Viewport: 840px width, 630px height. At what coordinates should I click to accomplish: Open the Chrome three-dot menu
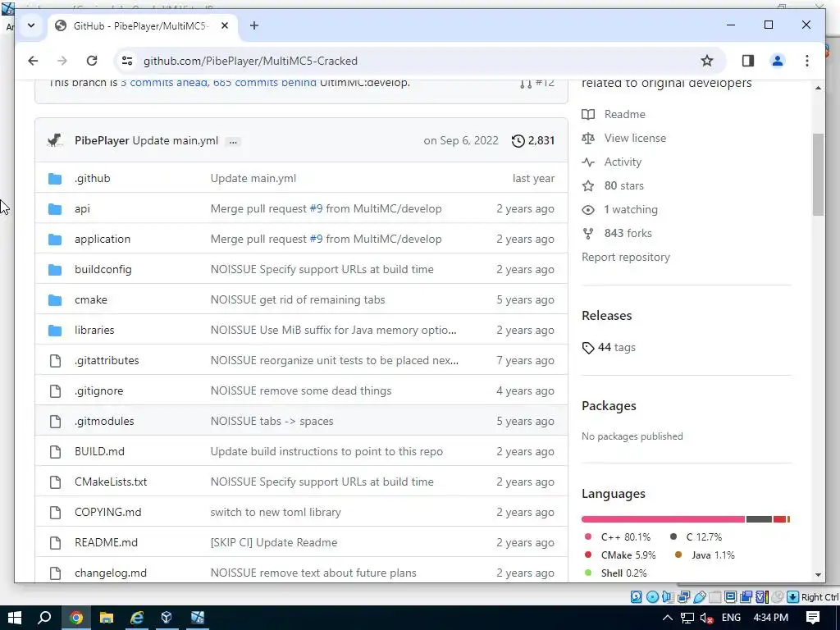(x=807, y=61)
